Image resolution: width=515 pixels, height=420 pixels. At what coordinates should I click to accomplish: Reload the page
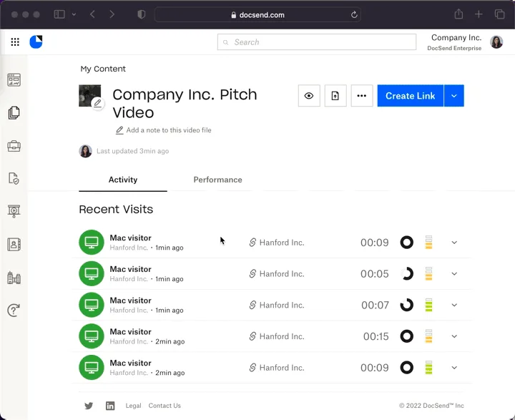(x=354, y=15)
